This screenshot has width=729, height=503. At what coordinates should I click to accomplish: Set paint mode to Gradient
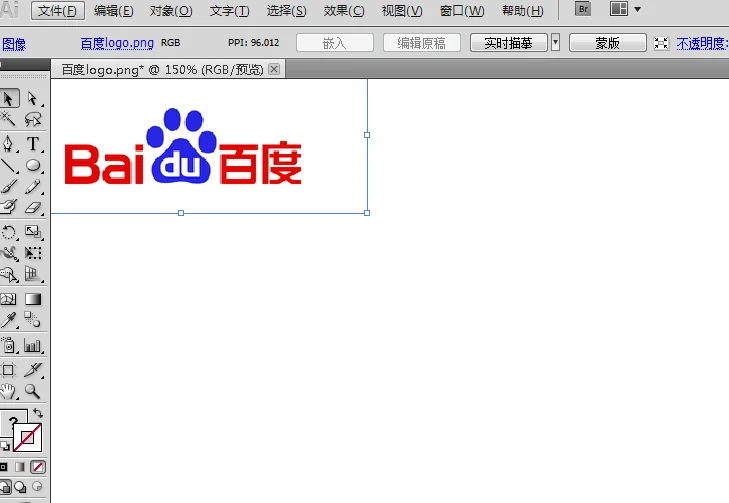20,467
